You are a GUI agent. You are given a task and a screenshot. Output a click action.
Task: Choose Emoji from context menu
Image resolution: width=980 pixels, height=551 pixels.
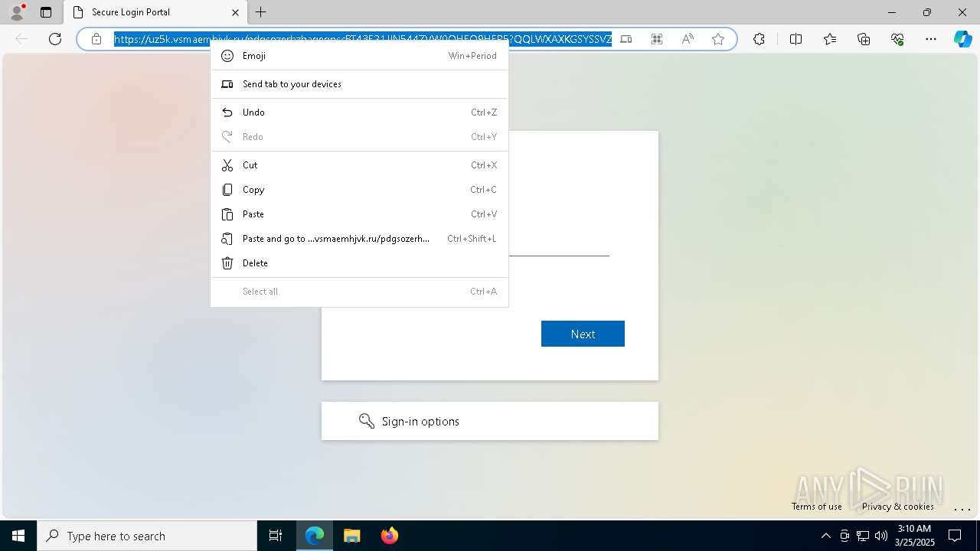pyautogui.click(x=359, y=56)
